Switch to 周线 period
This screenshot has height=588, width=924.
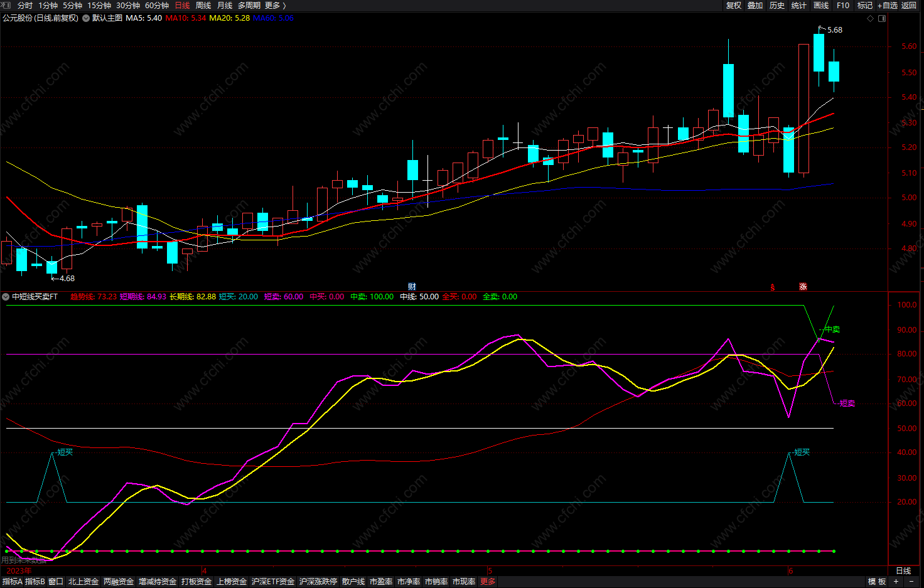[x=203, y=5]
